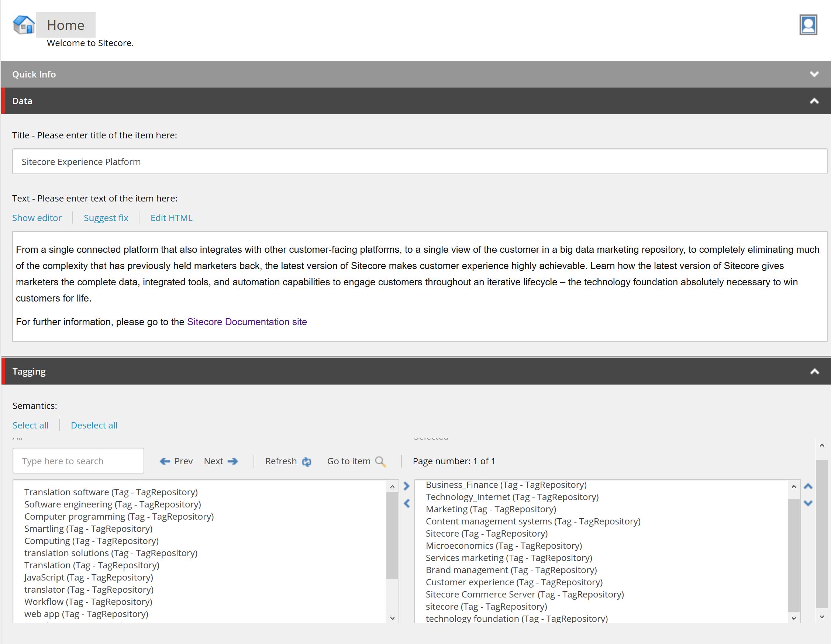
Task: Click the Page number: 1 of 1 text
Action: (454, 461)
